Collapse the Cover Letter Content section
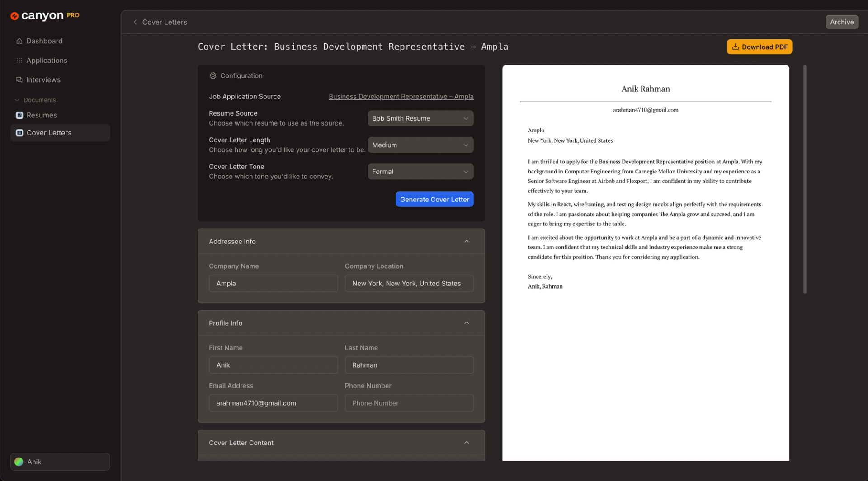This screenshot has width=868, height=481. pyautogui.click(x=467, y=443)
